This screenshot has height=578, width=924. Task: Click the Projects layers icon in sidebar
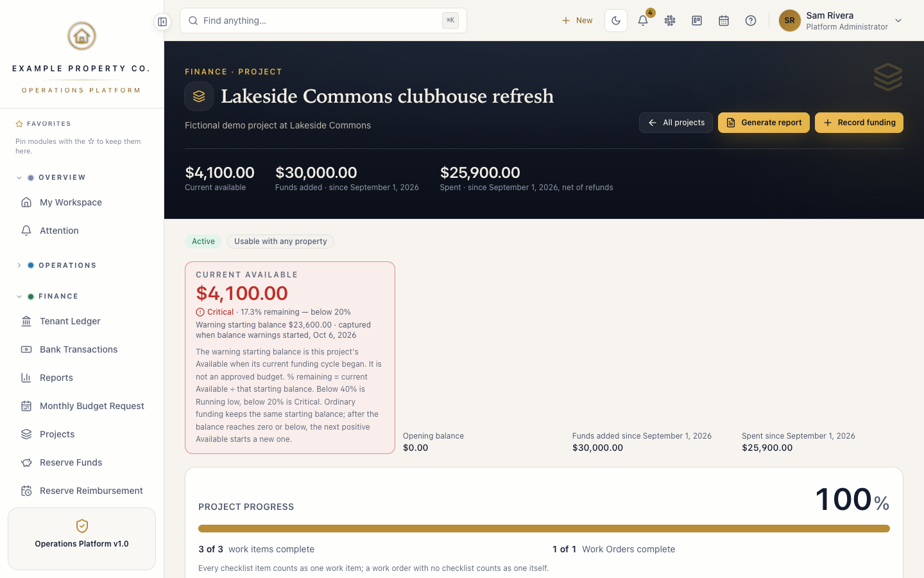[x=26, y=434]
